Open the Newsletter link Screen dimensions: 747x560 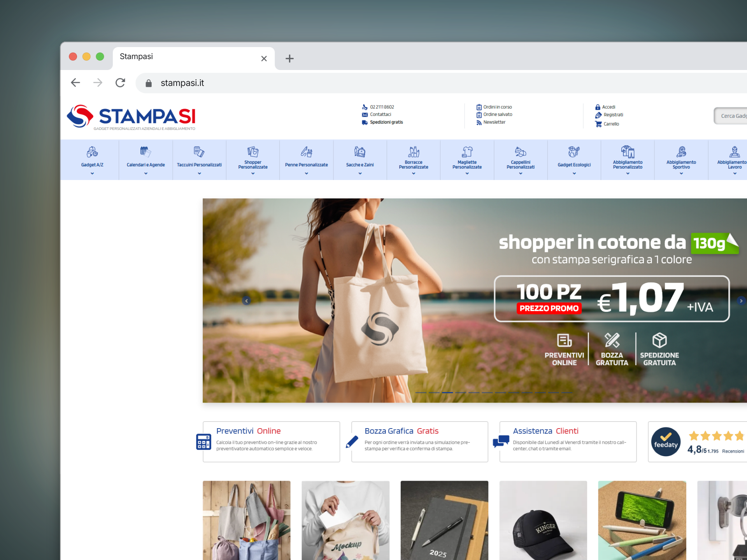tap(494, 122)
